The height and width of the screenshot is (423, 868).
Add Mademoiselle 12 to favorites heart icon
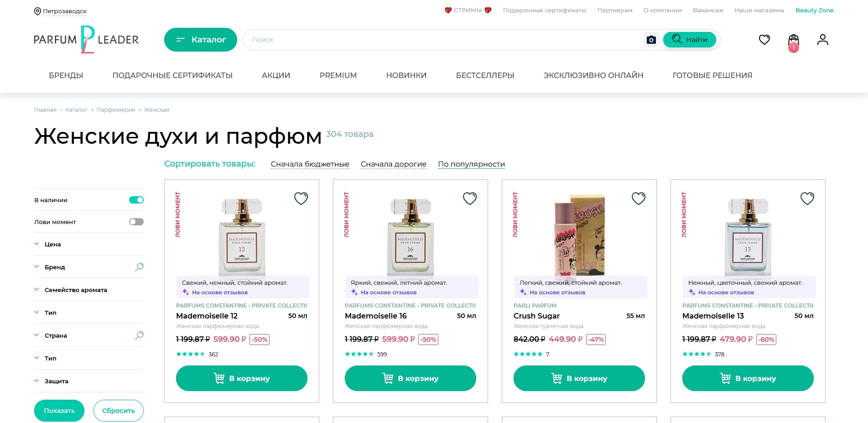point(301,198)
